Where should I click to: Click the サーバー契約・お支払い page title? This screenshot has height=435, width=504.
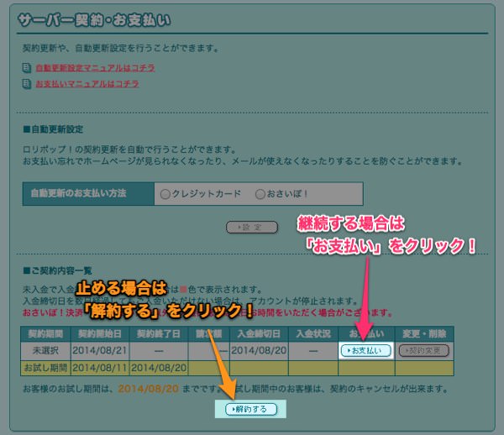pyautogui.click(x=94, y=20)
